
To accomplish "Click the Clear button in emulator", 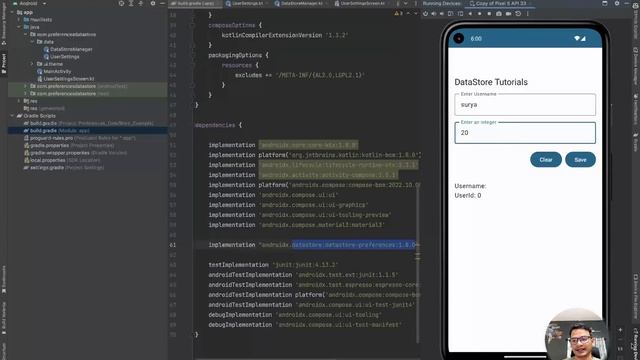I will click(546, 160).
